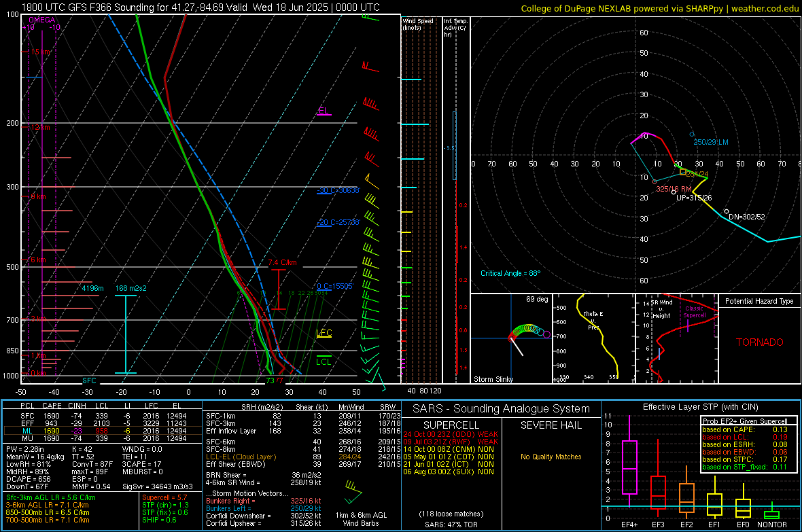
Task: Click the 'based on CAPE: 0.13' probability line
Action: click(x=745, y=429)
